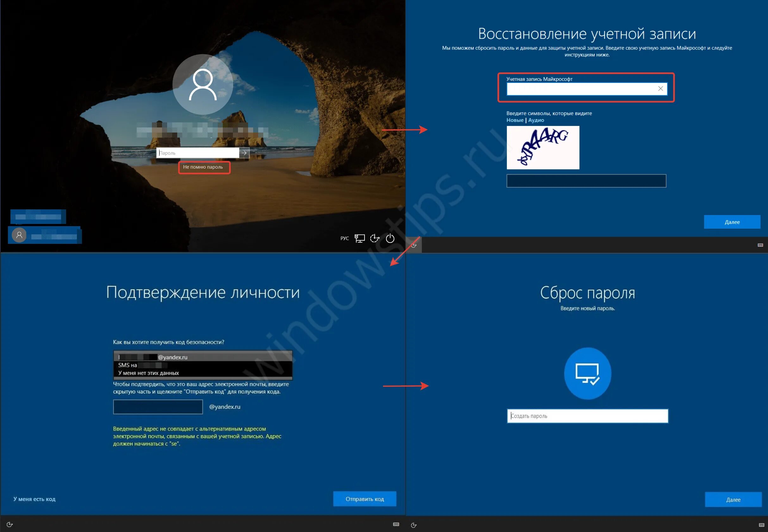Click the captcha characters input field
The image size is (768, 532).
586,181
